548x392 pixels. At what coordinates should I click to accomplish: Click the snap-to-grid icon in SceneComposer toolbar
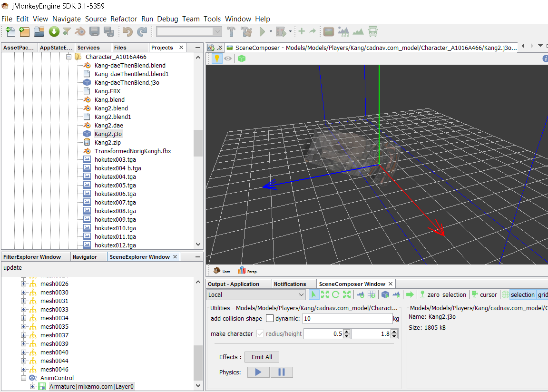click(x=372, y=294)
